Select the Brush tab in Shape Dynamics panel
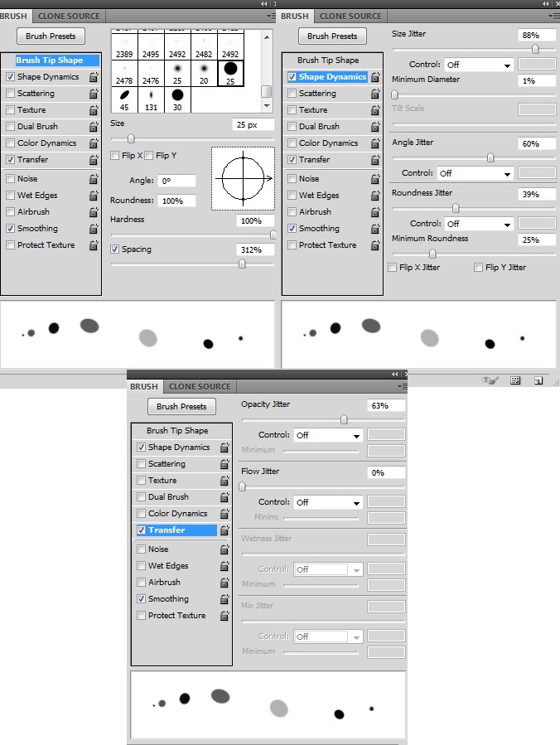The image size is (560, 745). click(x=294, y=16)
